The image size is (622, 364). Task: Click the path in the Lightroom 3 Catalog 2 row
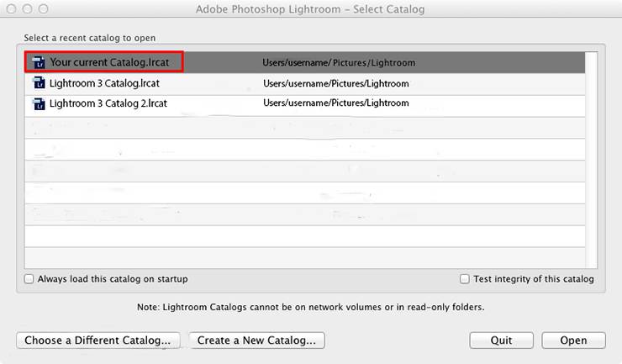click(x=335, y=103)
